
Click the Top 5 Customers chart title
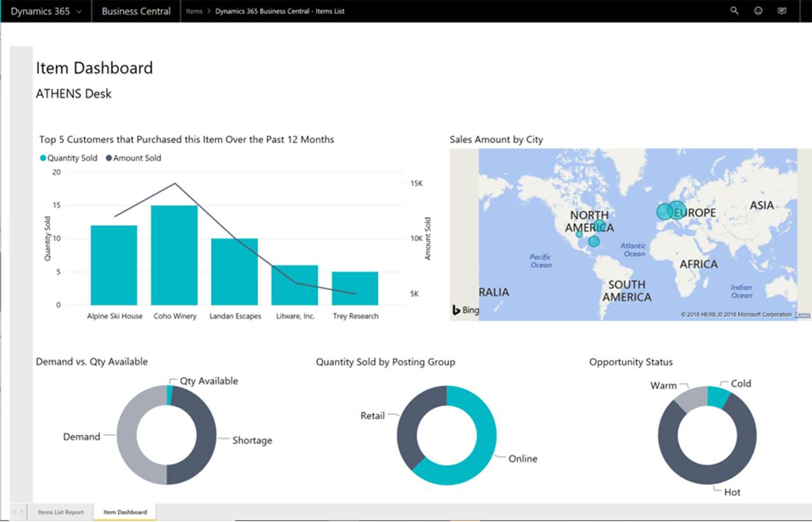[x=187, y=139]
